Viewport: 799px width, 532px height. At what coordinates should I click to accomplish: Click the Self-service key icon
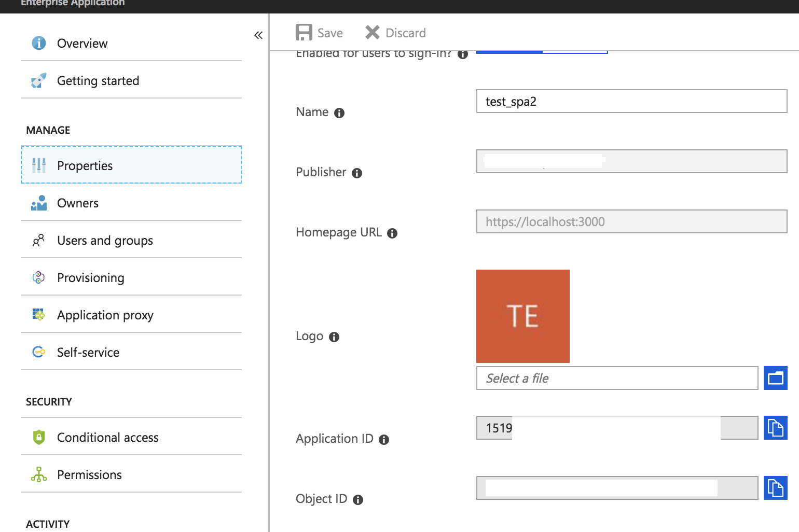point(39,352)
